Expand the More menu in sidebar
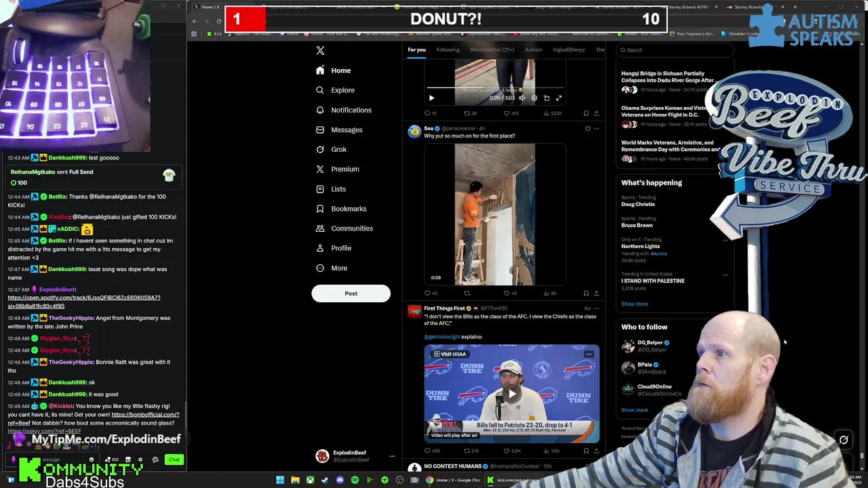Image resolution: width=868 pixels, height=488 pixels. (332, 268)
